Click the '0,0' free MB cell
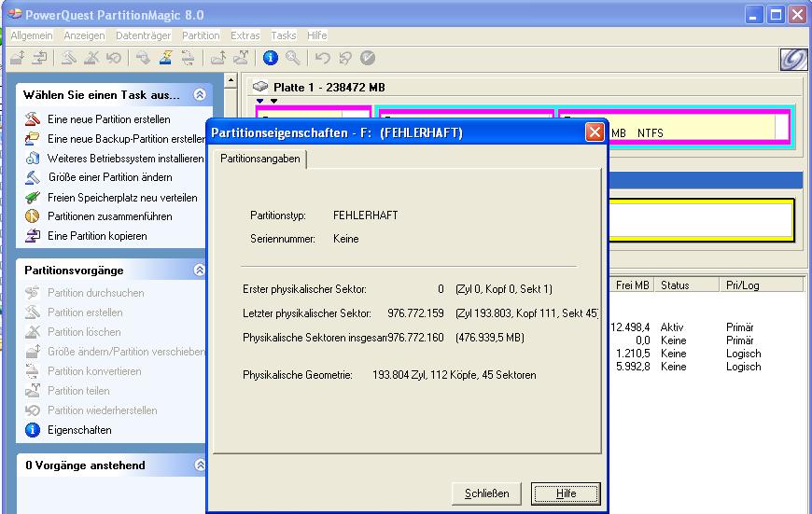812x514 pixels. coord(643,340)
